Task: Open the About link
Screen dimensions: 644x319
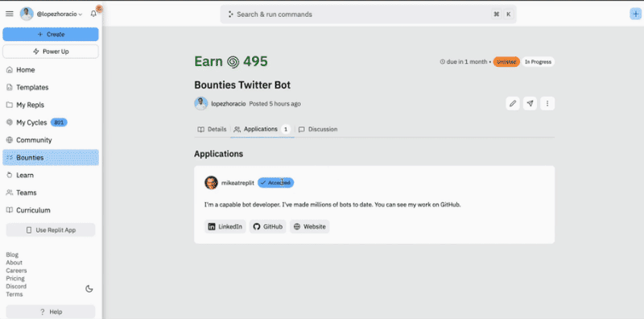Action: point(14,263)
